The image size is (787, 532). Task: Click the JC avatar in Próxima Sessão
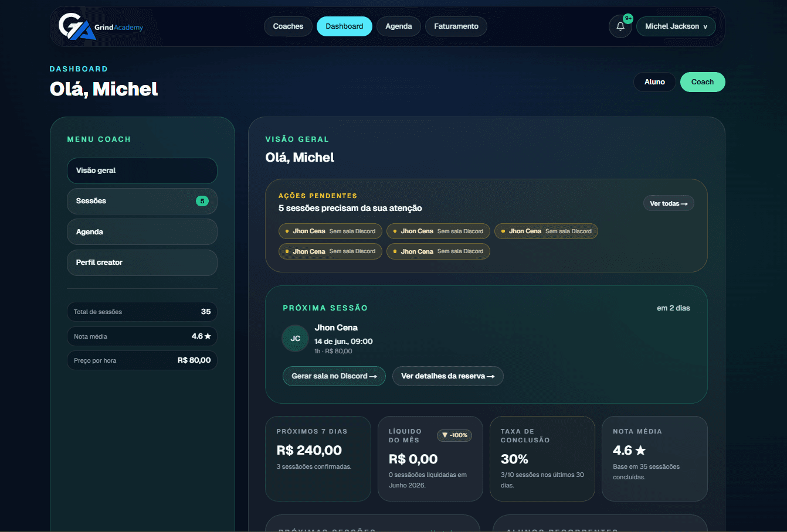[x=296, y=339]
